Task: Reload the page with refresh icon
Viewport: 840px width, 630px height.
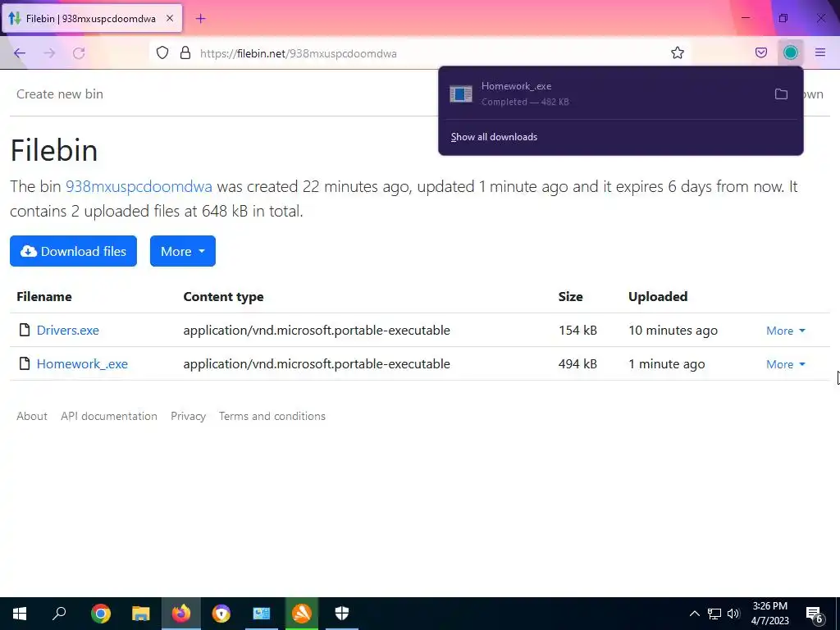Action: point(79,52)
